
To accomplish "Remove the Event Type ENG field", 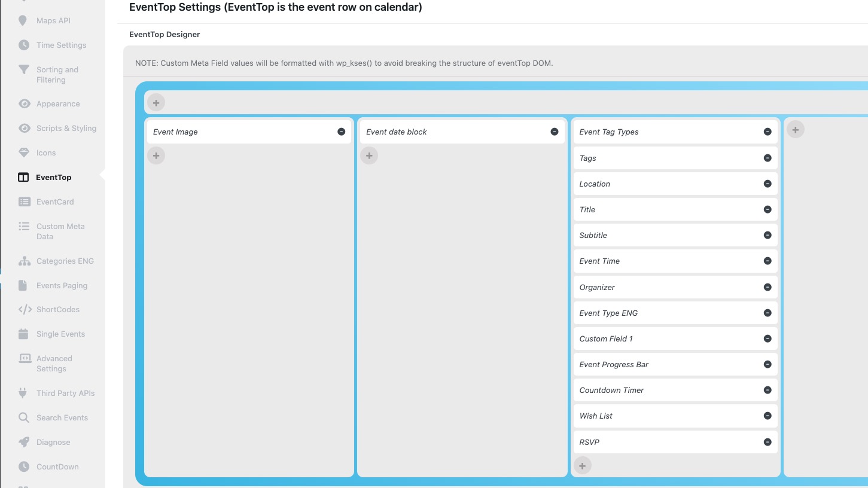I will point(768,313).
